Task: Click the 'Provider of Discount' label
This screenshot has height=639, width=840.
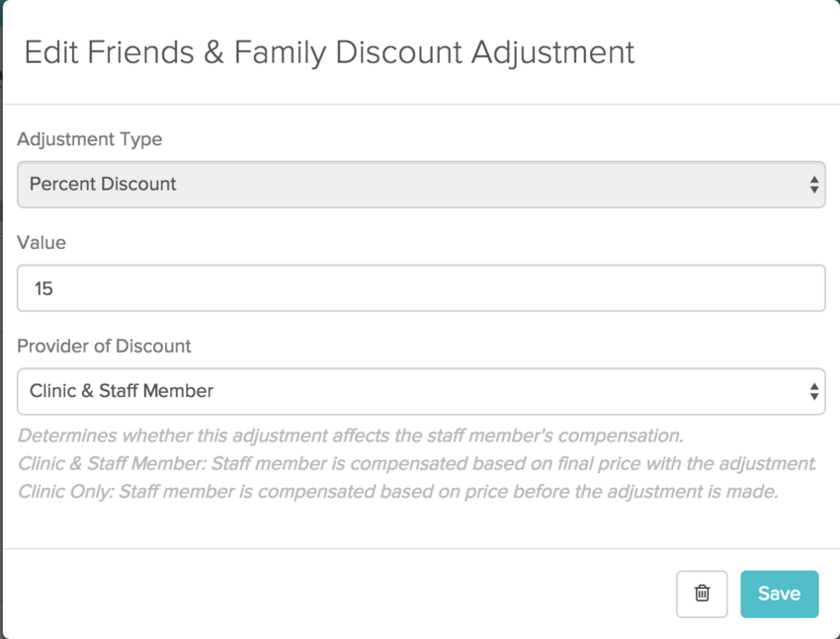Action: click(x=105, y=346)
